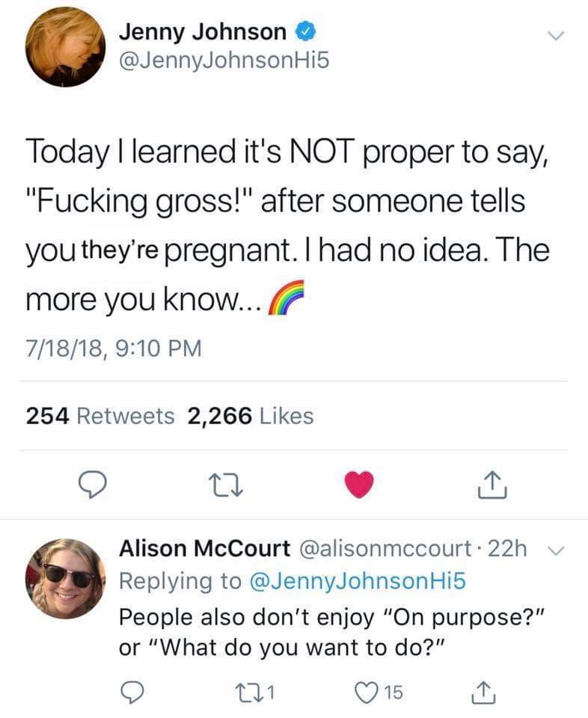Screen dimensions: 588x718
Task: Click the blue verified badge
Action: click(304, 31)
